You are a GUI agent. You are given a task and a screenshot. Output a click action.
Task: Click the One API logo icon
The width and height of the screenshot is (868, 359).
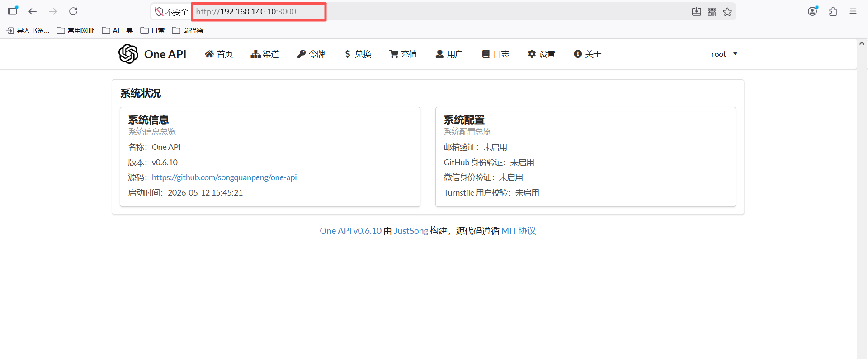(x=128, y=54)
